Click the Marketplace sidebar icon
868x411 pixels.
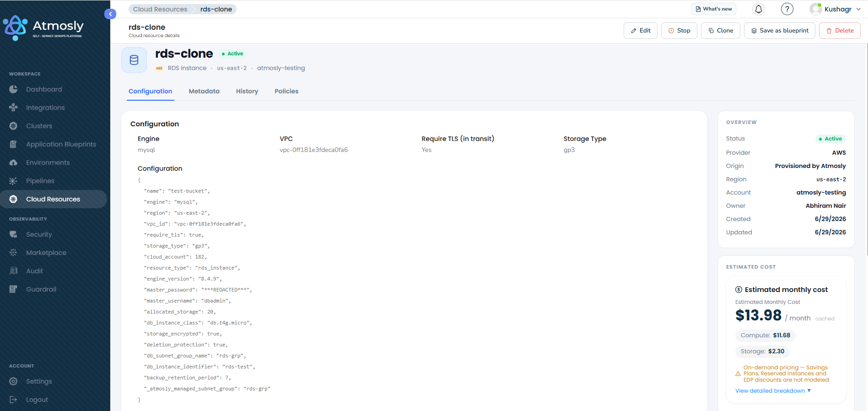click(13, 253)
